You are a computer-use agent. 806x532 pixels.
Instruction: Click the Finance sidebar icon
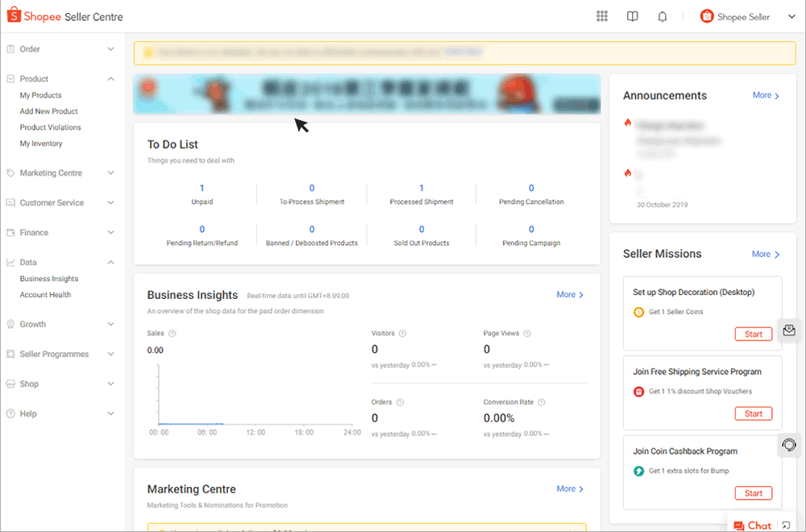pos(10,232)
